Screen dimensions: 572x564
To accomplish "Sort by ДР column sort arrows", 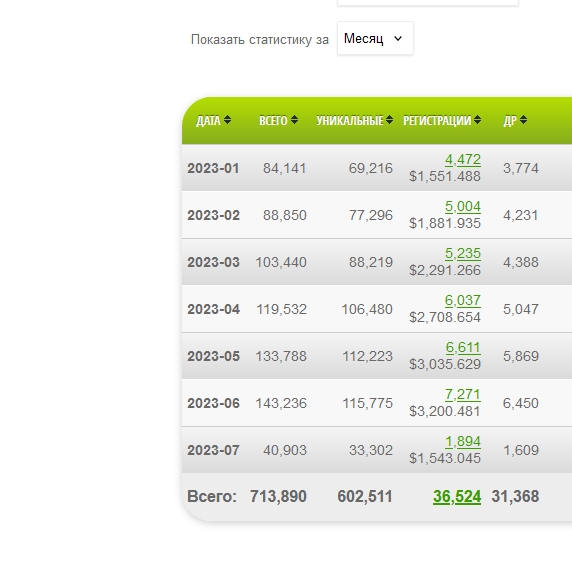I will point(523,120).
